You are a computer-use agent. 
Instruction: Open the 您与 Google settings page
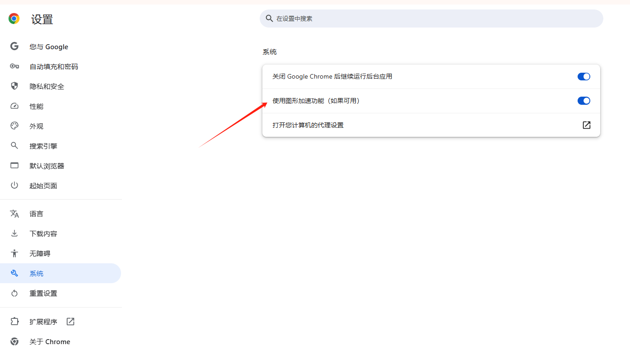click(61, 47)
